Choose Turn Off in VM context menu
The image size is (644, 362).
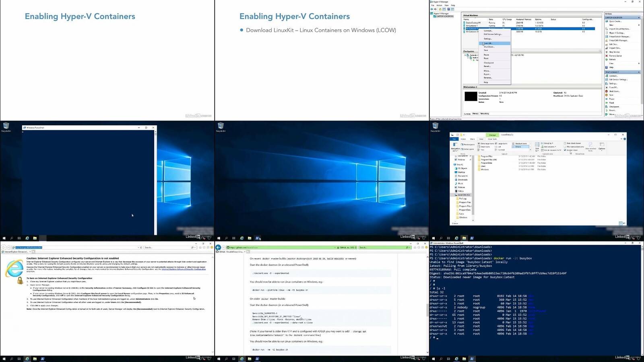(x=495, y=43)
